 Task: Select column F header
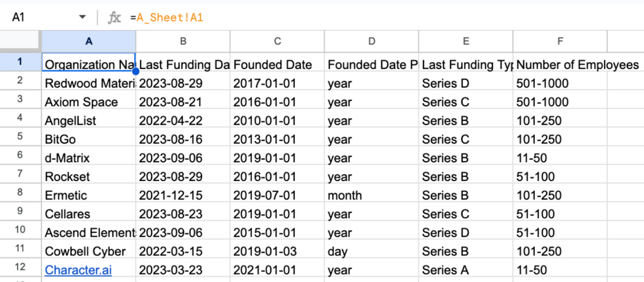[560, 41]
